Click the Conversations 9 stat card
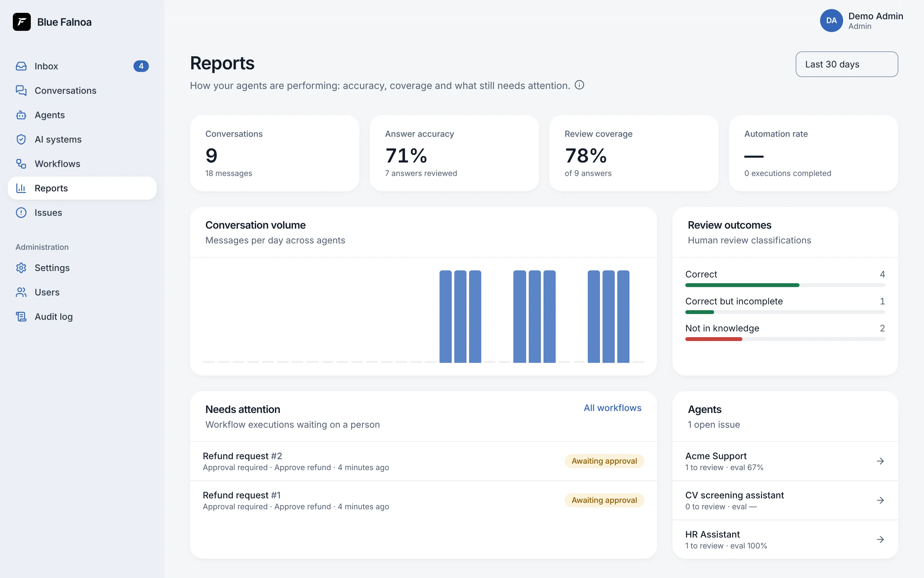This screenshot has height=578, width=924. pos(275,153)
